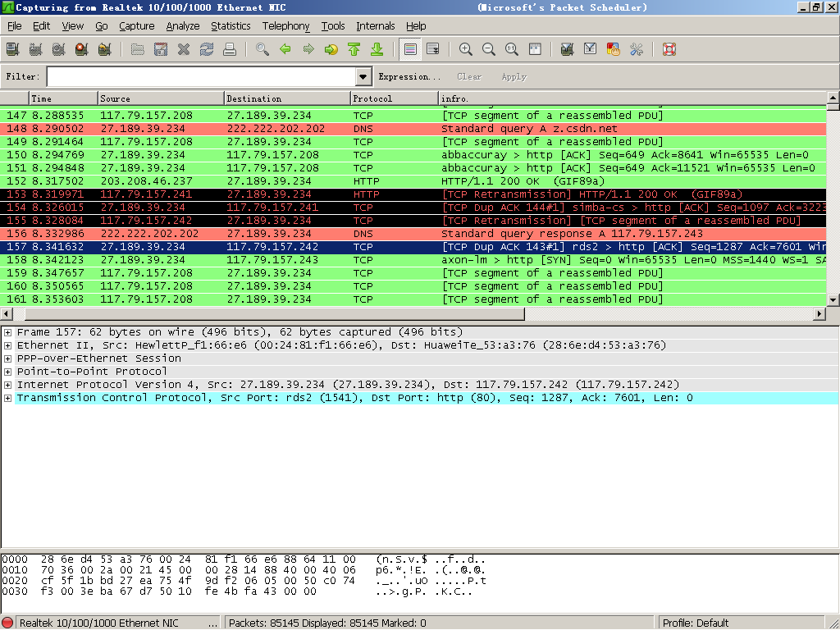840x630 pixels.
Task: Expand the PPP-over-Ethernet Session node
Action: (7, 358)
